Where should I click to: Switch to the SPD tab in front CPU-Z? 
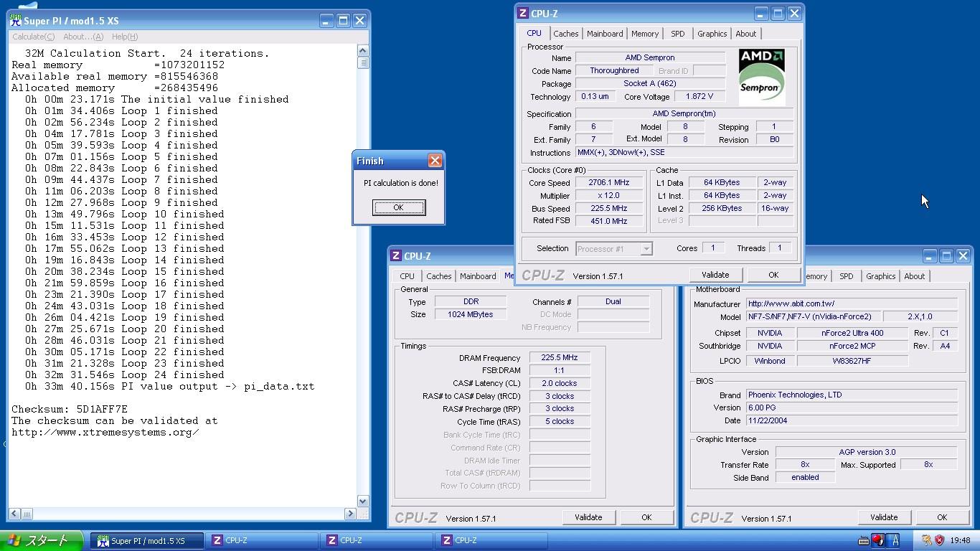coord(678,34)
